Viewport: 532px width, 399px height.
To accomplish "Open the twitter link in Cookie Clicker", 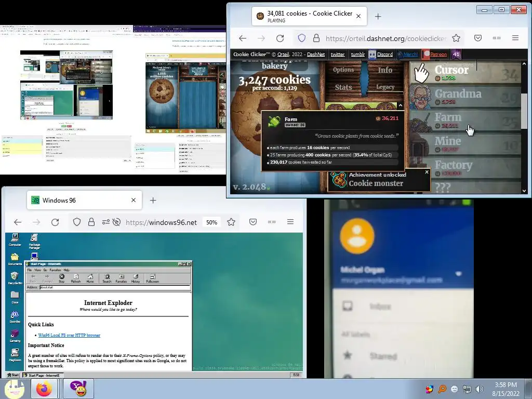I will click(338, 54).
